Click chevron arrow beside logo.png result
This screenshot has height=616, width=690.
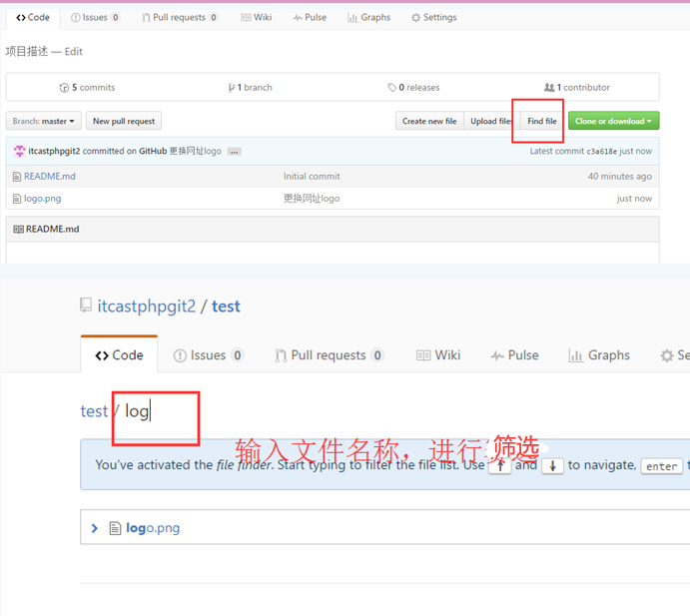click(x=94, y=528)
